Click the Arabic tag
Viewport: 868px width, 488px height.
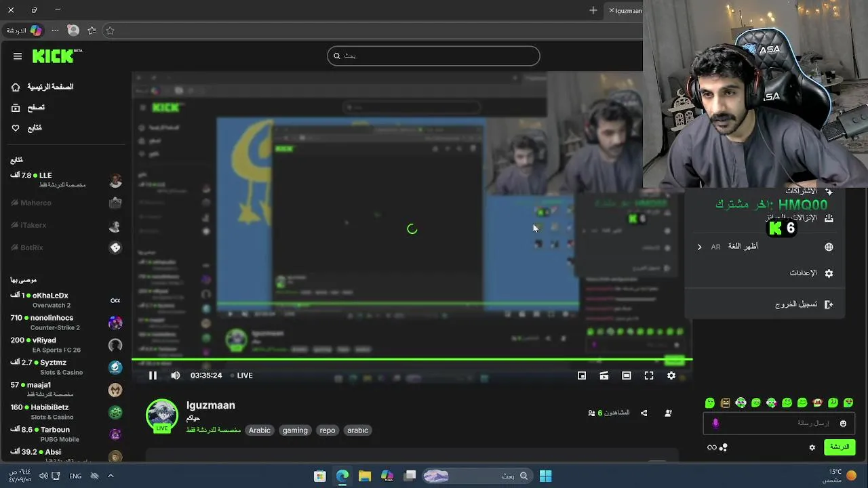click(259, 430)
